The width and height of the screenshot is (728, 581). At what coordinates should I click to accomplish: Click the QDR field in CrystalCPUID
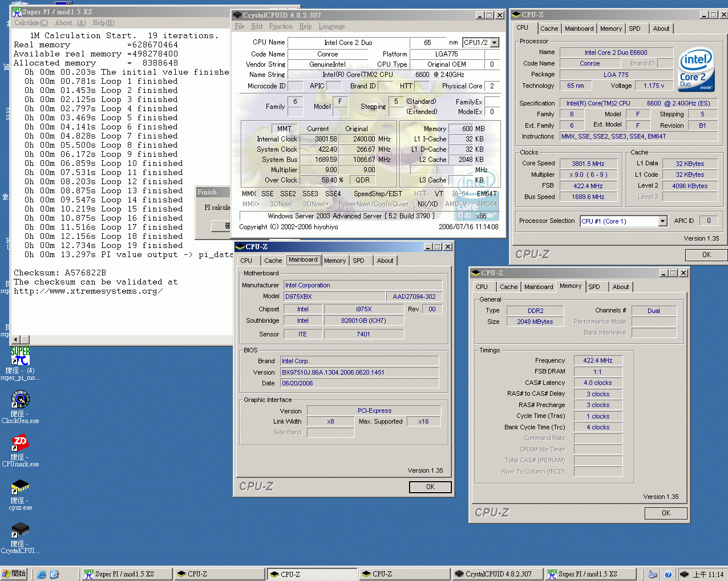(x=362, y=180)
